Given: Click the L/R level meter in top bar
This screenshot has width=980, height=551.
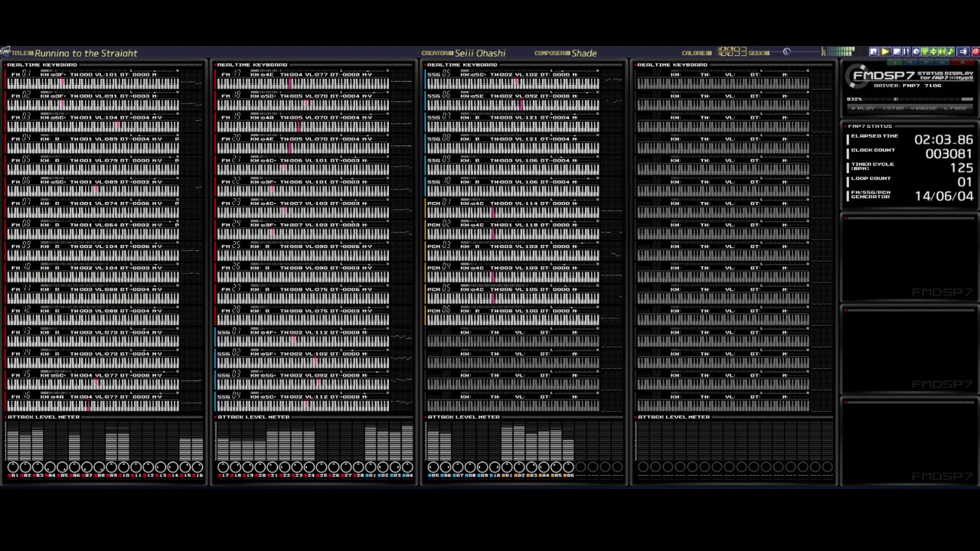Looking at the screenshot, I should tap(838, 51).
